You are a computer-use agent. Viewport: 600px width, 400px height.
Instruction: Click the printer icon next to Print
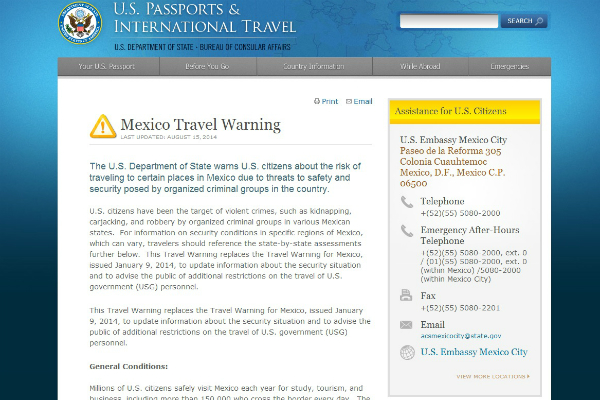coord(317,101)
